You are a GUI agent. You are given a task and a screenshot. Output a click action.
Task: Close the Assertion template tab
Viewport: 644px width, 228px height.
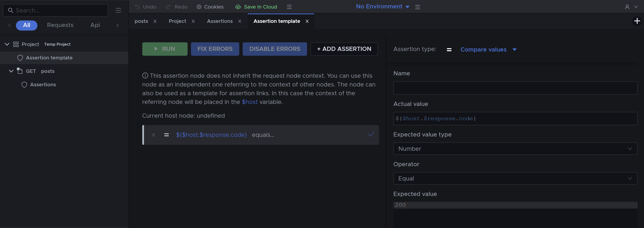point(307,21)
